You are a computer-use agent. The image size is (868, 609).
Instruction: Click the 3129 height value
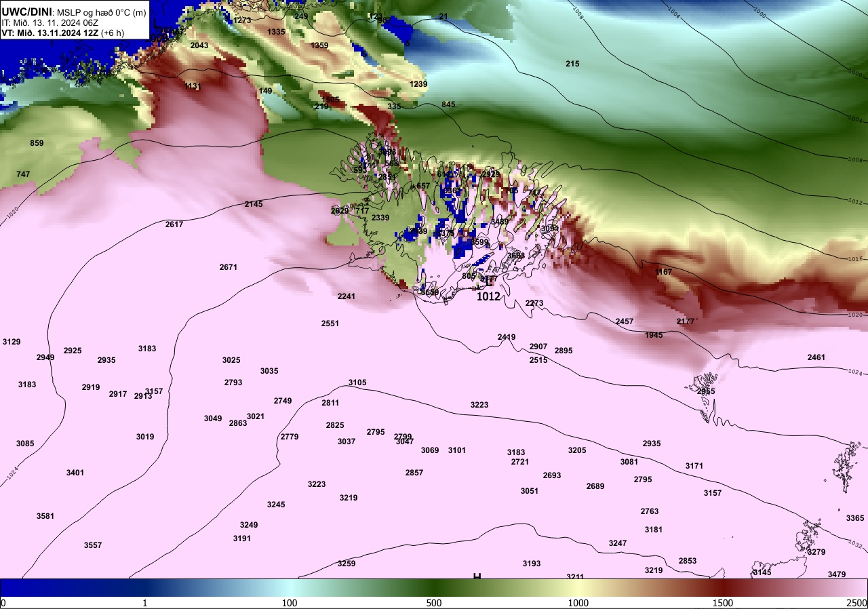pyautogui.click(x=12, y=342)
